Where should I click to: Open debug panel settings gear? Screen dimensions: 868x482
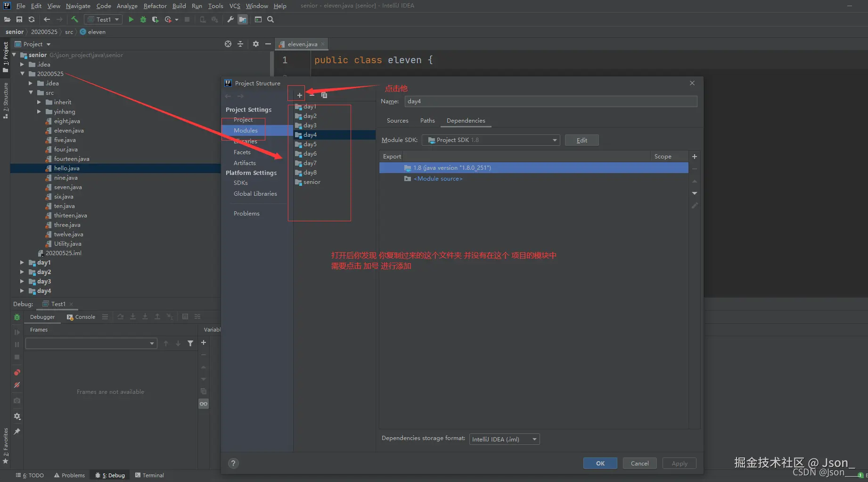point(17,416)
